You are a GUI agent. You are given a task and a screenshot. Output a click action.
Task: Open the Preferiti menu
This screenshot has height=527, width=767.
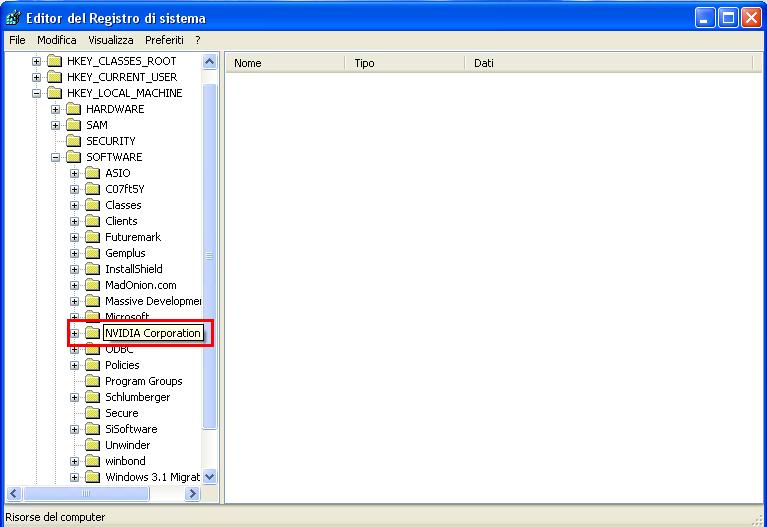[x=164, y=40]
